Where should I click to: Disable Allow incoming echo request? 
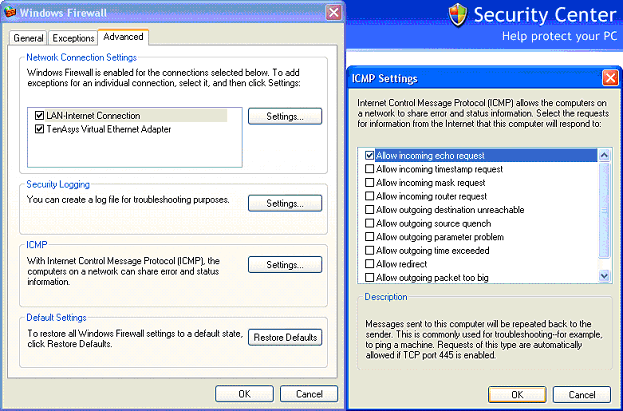coord(370,156)
